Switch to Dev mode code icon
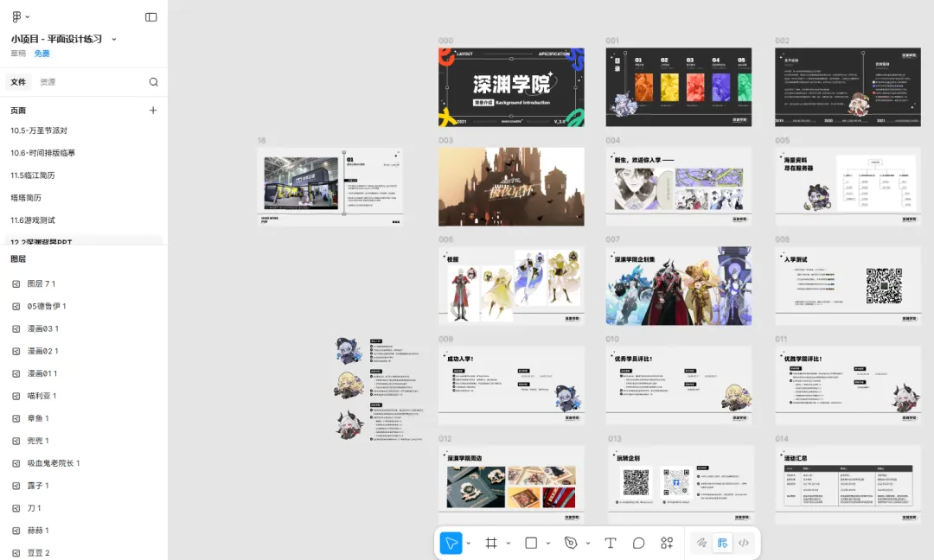This screenshot has height=560, width=934. [744, 543]
